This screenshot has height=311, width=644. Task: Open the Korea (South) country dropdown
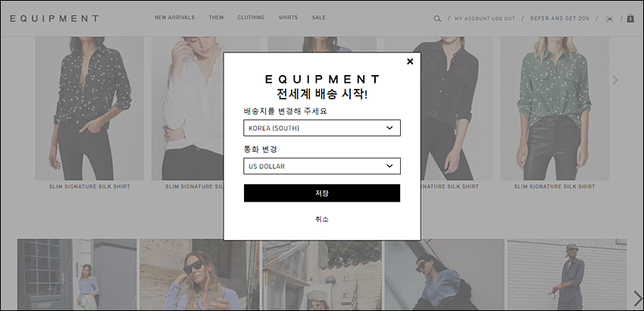(x=322, y=128)
